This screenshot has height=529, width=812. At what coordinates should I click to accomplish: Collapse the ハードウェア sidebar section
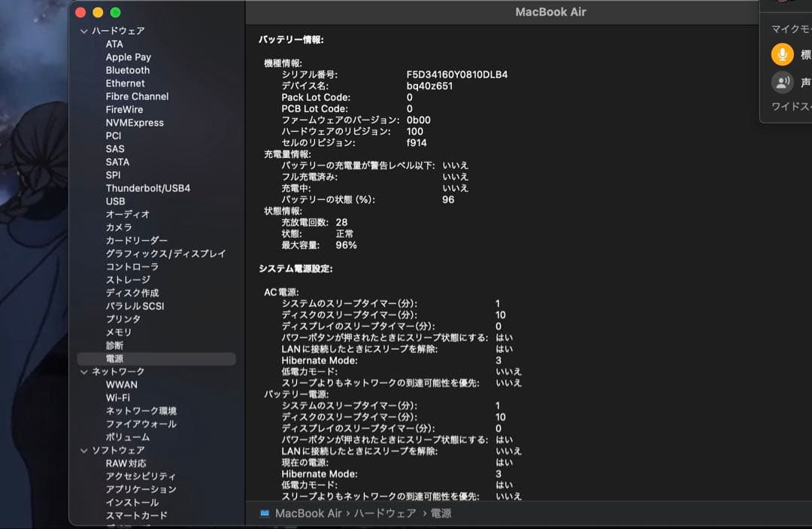click(83, 31)
